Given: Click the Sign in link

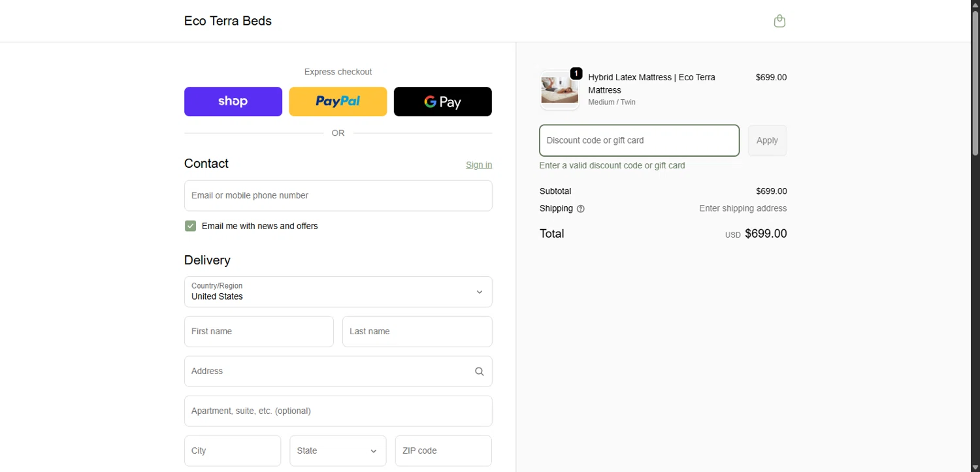Looking at the screenshot, I should [x=479, y=165].
